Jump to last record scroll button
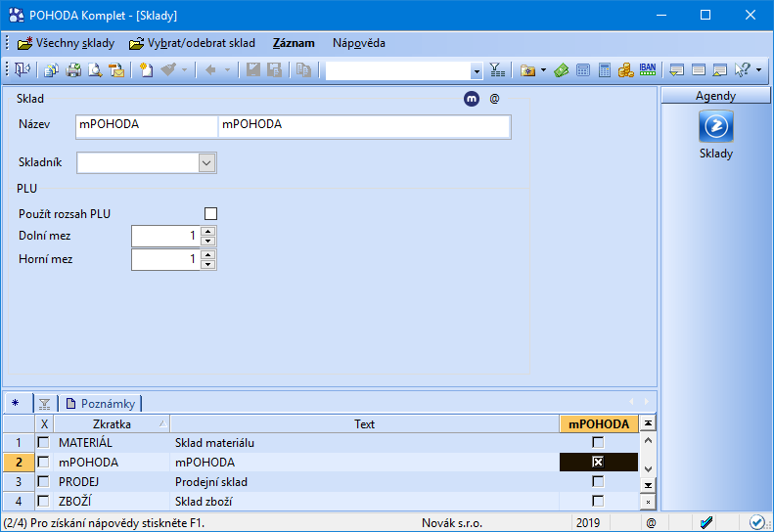Image resolution: width=774 pixels, height=532 pixels. pos(648,485)
